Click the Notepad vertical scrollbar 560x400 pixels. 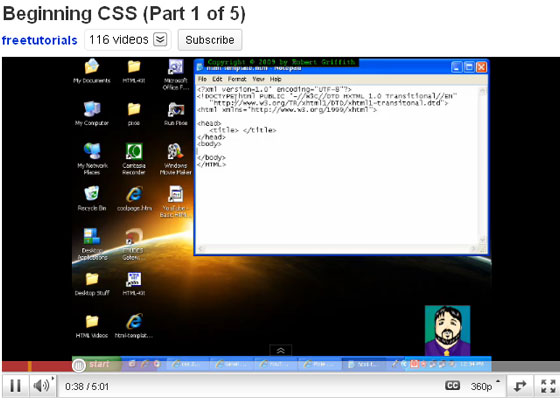[x=483, y=165]
